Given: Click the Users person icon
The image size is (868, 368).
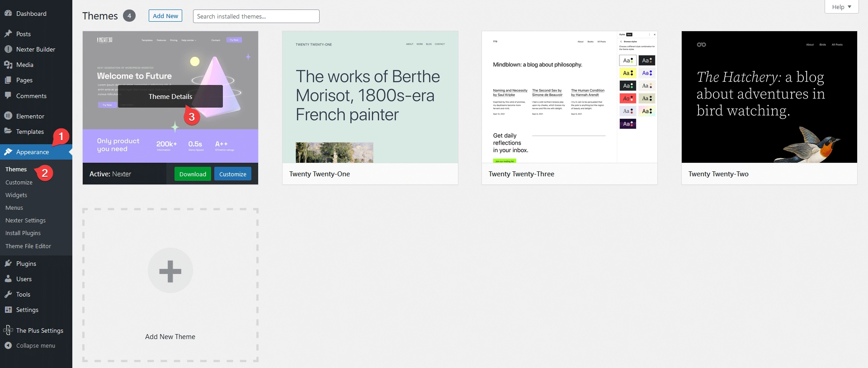Looking at the screenshot, I should click(x=8, y=279).
